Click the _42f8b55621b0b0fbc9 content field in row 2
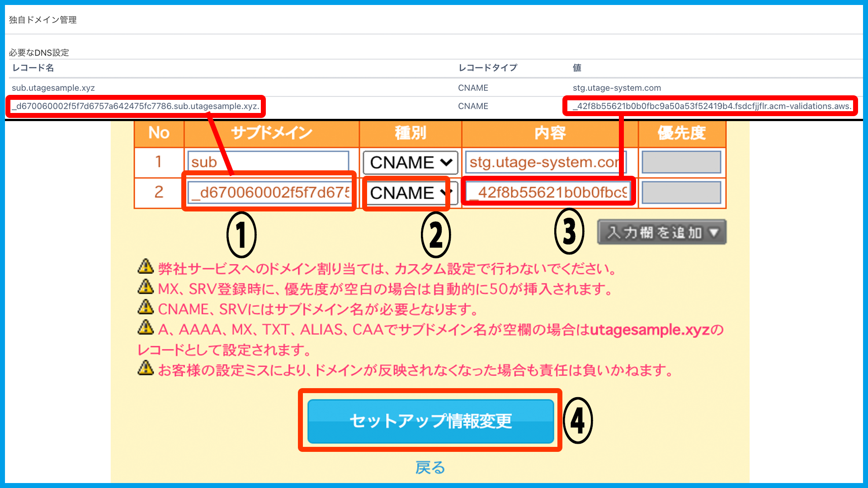This screenshot has width=868, height=488. pos(548,192)
